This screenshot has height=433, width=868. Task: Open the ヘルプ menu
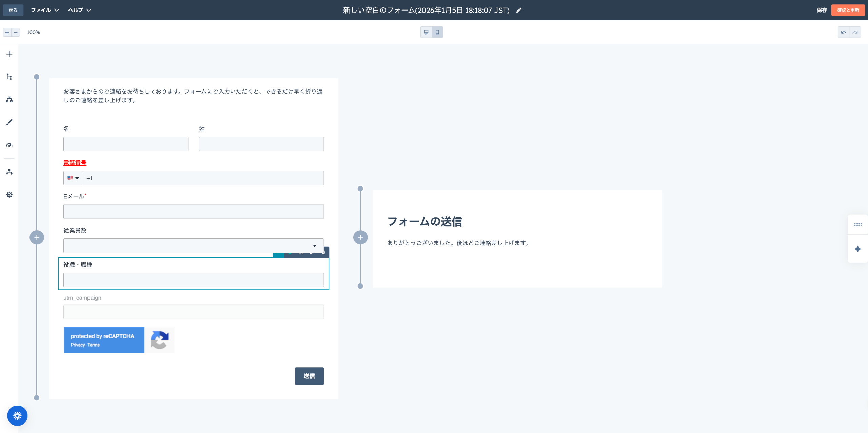tap(79, 10)
